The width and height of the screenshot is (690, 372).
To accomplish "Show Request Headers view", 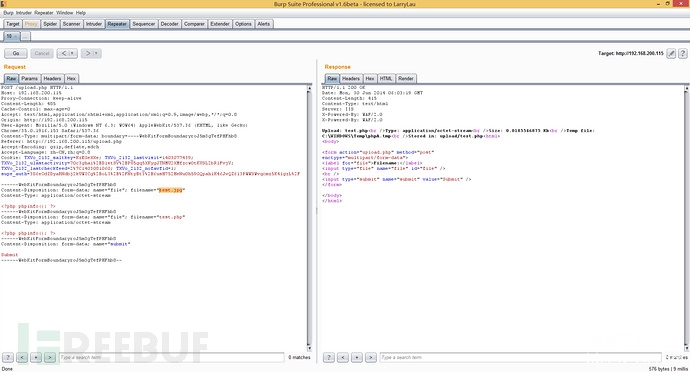I will click(x=52, y=79).
